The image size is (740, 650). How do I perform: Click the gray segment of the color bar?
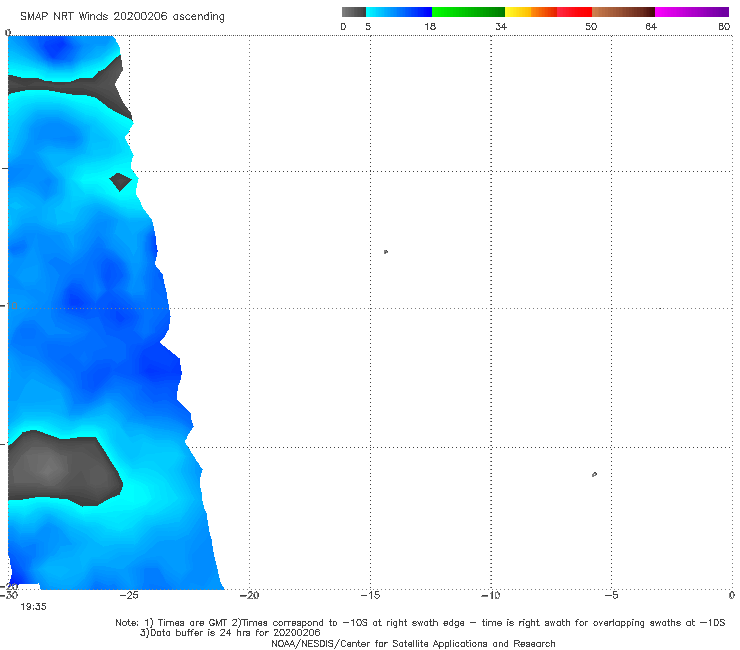(353, 12)
